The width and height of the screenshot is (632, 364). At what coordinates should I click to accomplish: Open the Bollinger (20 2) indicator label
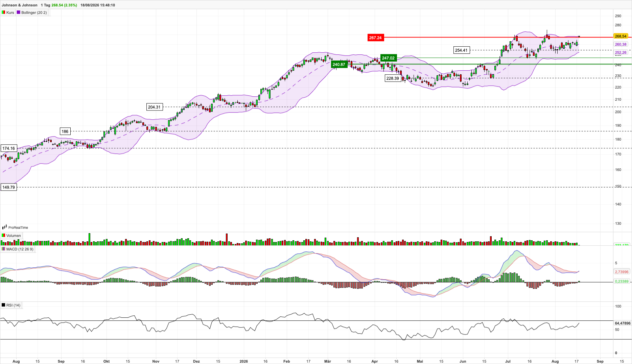[x=34, y=13]
